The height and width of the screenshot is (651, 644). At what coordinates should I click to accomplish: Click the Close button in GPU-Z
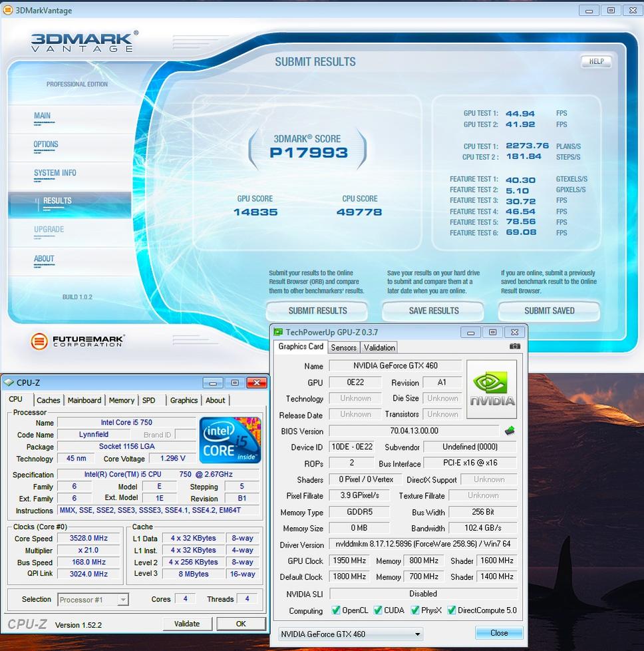click(499, 633)
